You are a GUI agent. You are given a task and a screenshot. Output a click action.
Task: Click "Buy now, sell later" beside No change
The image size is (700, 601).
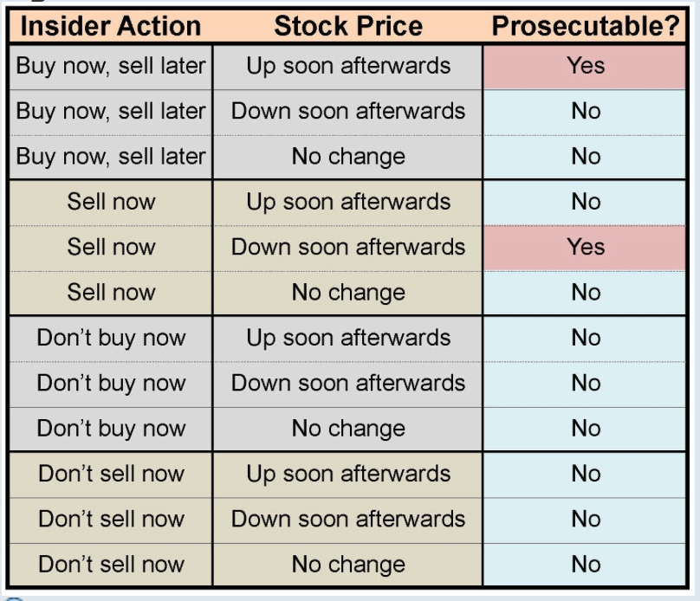coord(111,157)
